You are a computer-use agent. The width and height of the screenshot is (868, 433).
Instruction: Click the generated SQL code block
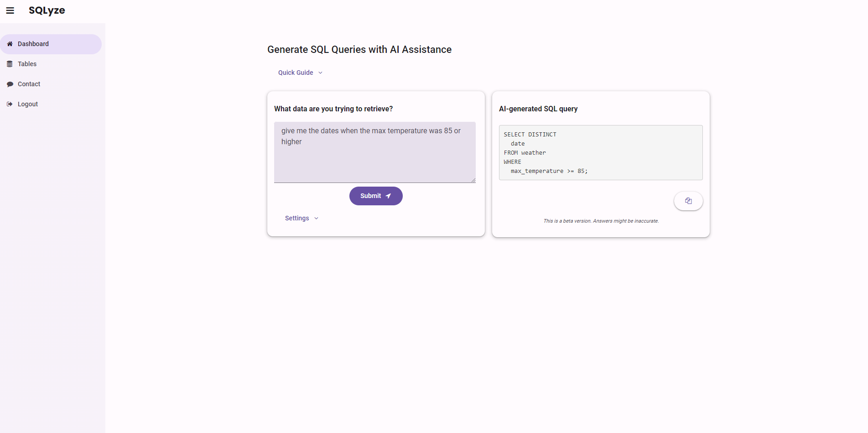[x=601, y=152]
